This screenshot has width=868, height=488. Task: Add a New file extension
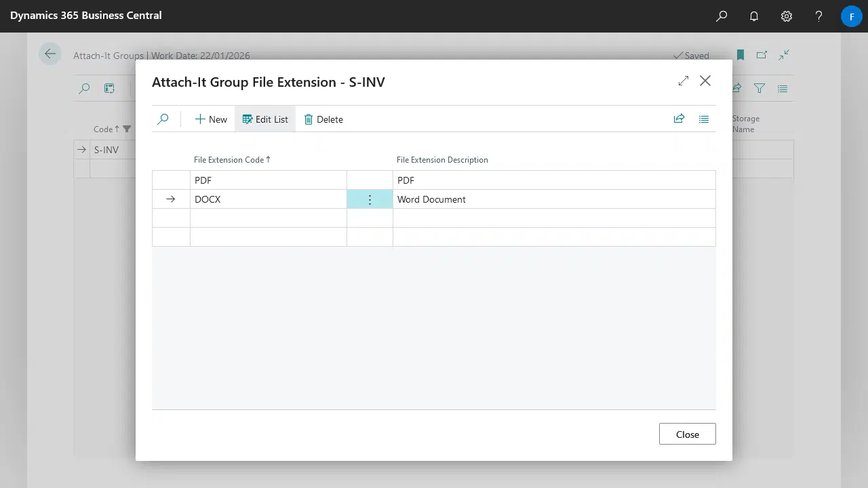tap(211, 119)
